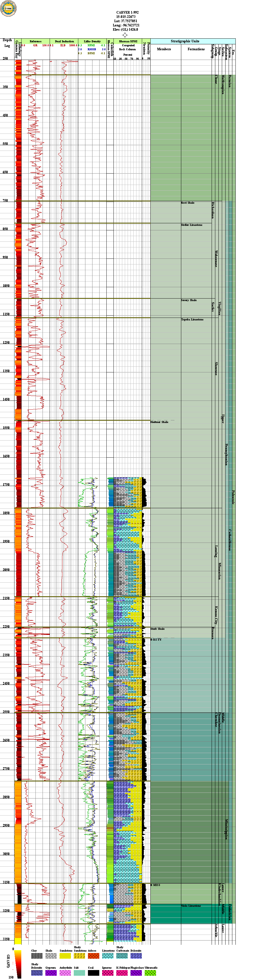Click the '1750' depth tick label
The width and height of the screenshot is (278, 980).
point(6,485)
